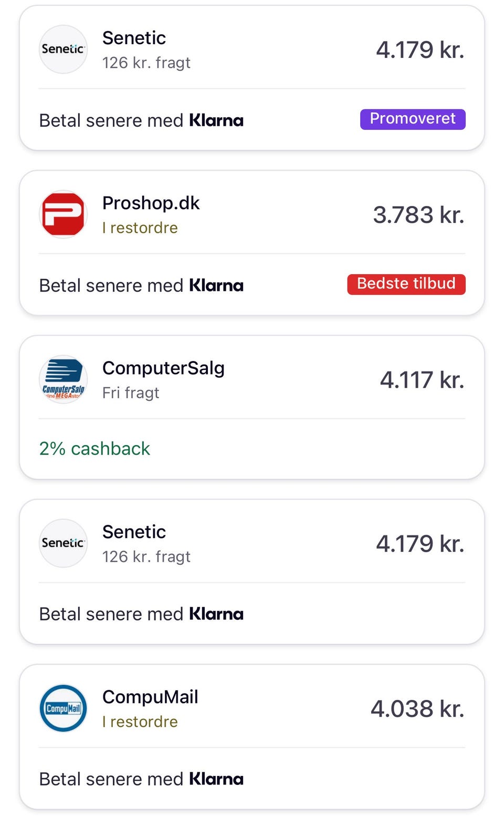Tap Fri fragt under ComputerSalg
This screenshot has width=504, height=817.
(x=131, y=393)
